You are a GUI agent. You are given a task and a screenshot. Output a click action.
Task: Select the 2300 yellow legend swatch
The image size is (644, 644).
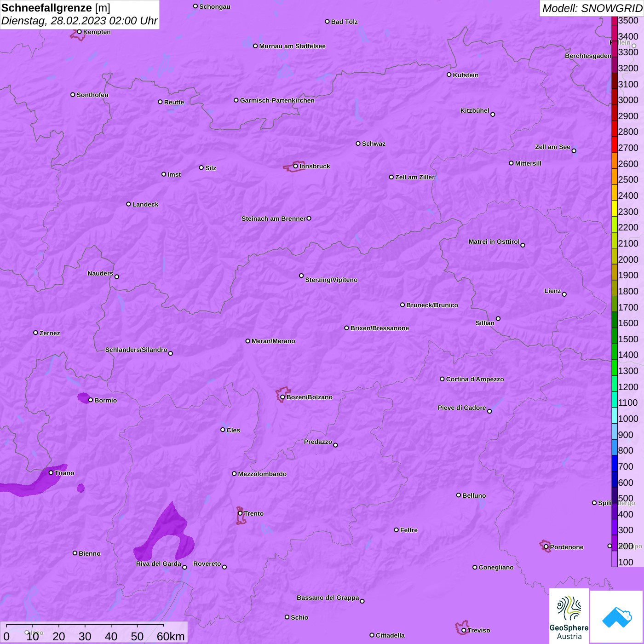(615, 208)
